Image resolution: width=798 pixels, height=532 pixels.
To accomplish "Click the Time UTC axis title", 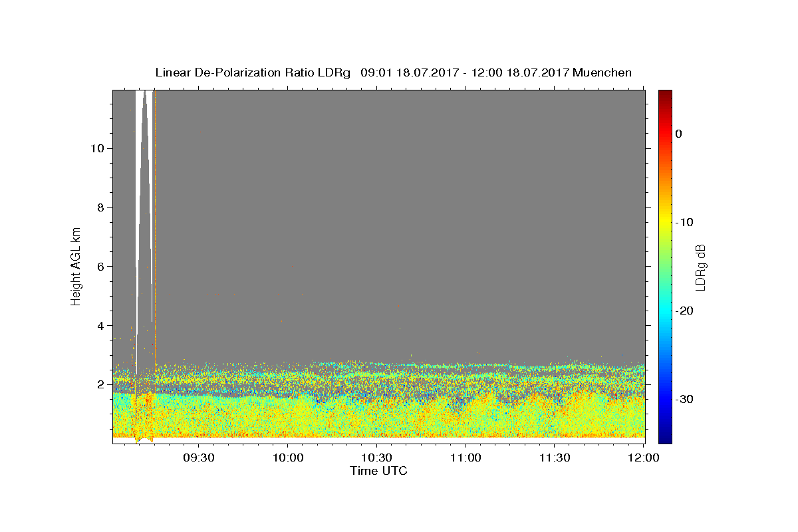I will pyautogui.click(x=378, y=471).
